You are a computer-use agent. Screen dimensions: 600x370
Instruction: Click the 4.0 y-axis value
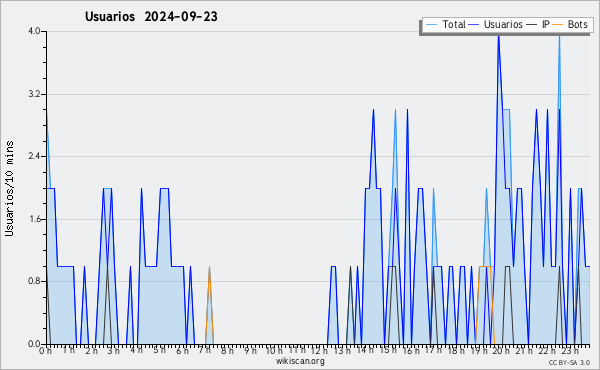coord(34,31)
